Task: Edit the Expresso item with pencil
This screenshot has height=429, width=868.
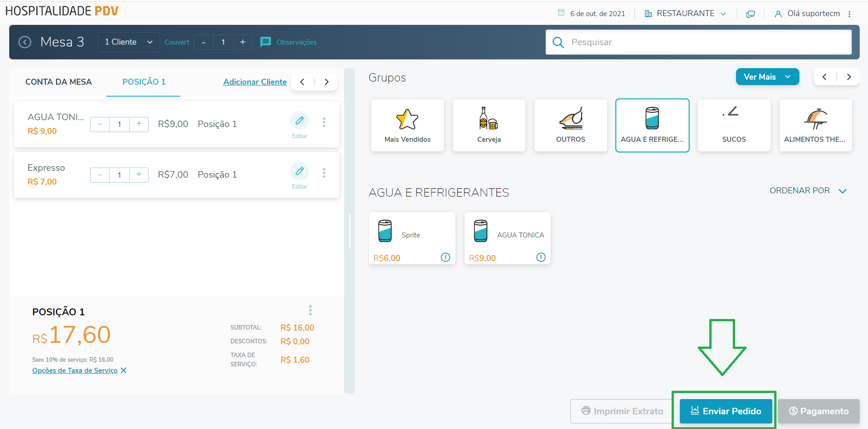Action: (x=299, y=171)
